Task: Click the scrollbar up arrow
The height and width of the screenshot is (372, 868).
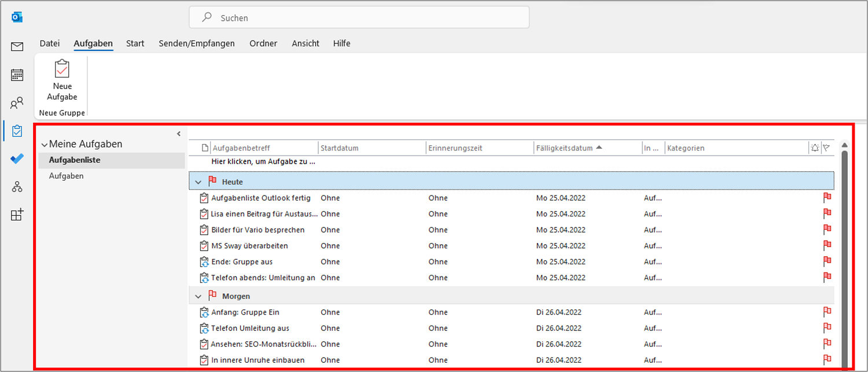Action: (844, 145)
